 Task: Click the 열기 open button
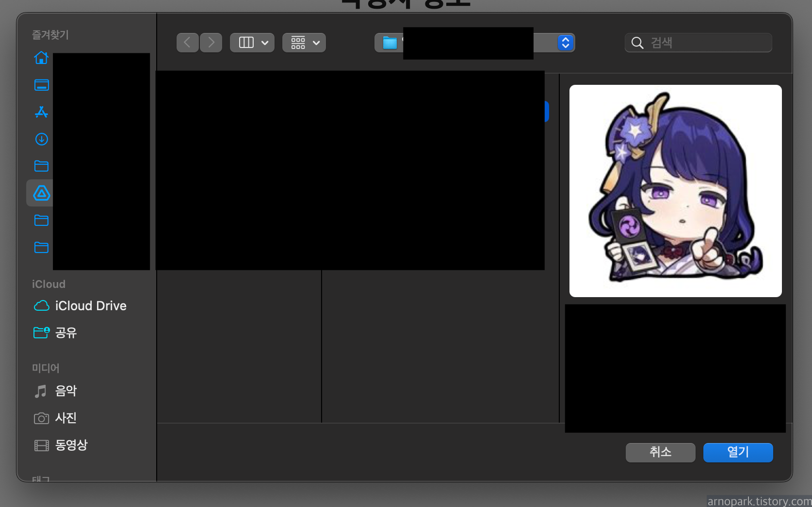pyautogui.click(x=738, y=452)
